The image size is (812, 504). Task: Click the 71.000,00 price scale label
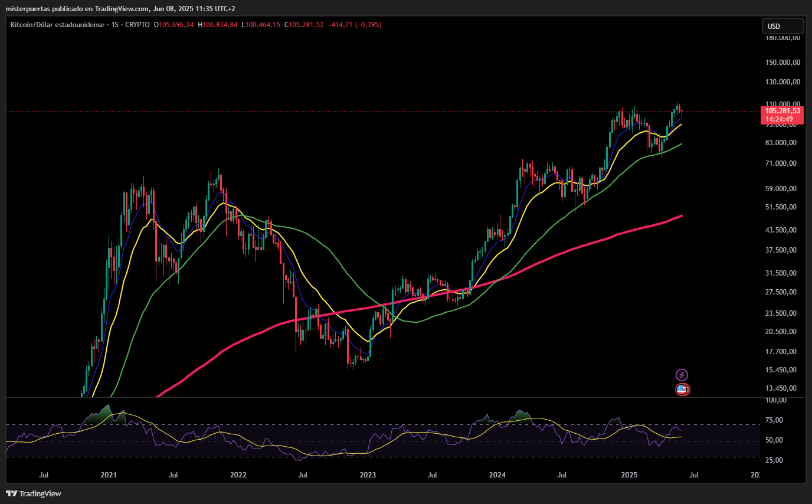(782, 163)
